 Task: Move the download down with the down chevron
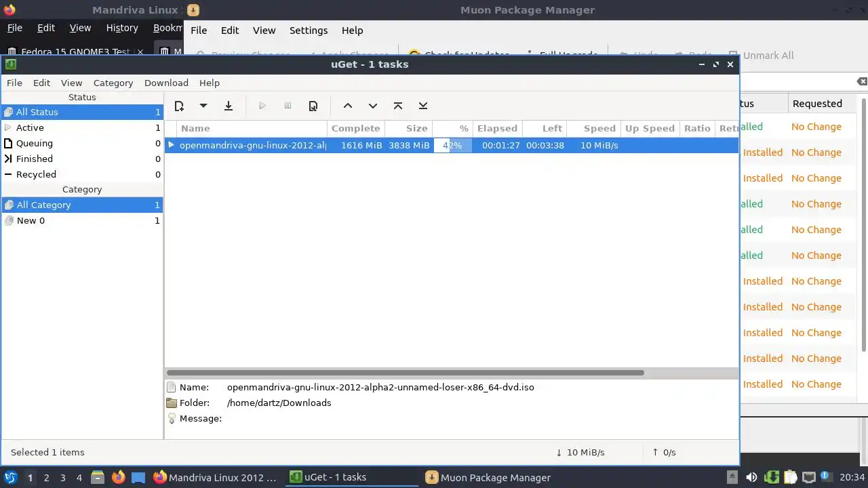click(x=372, y=106)
